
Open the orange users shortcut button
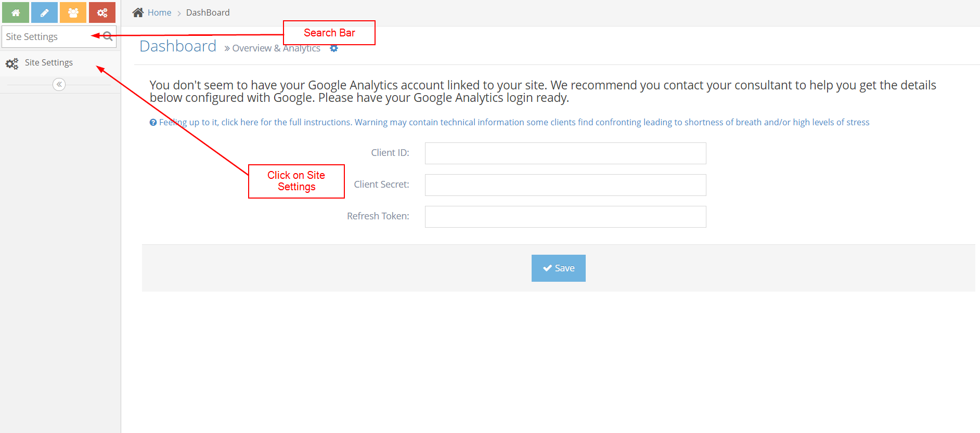pos(73,12)
